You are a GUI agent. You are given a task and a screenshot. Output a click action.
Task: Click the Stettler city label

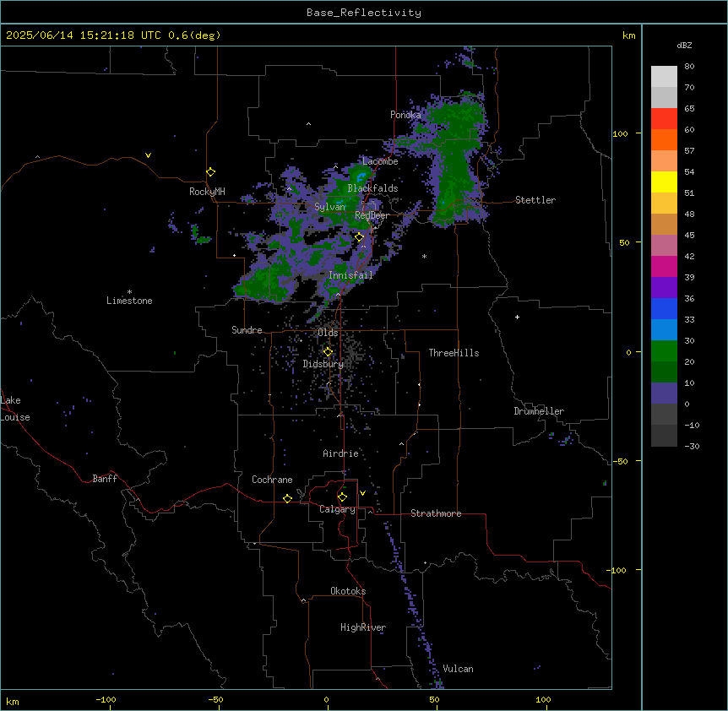coord(535,200)
